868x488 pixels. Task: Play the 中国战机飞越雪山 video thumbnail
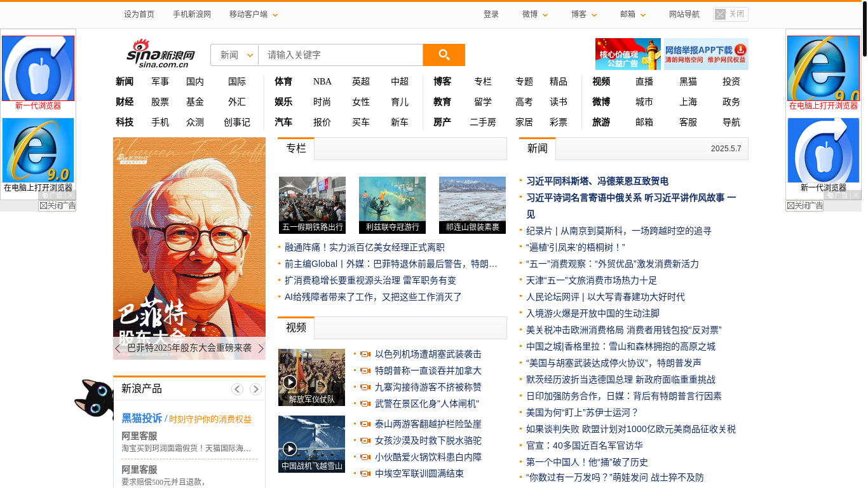point(311,444)
